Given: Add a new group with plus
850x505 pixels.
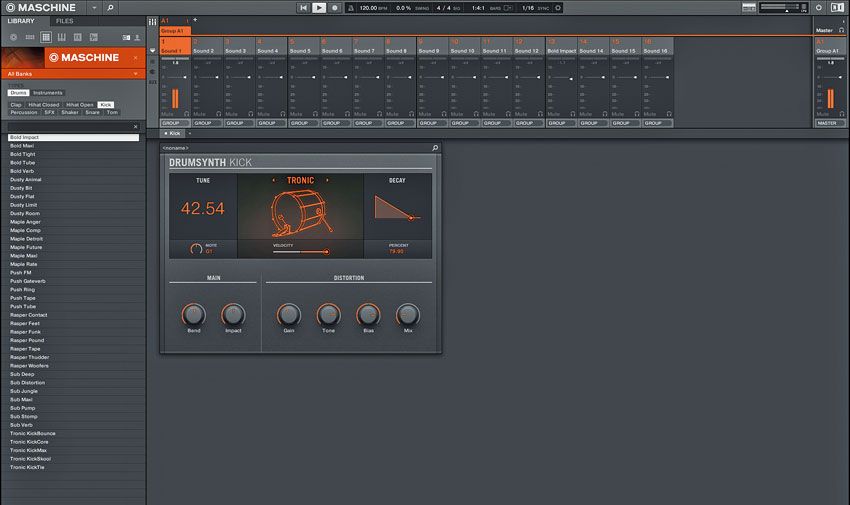Looking at the screenshot, I should click(195, 20).
